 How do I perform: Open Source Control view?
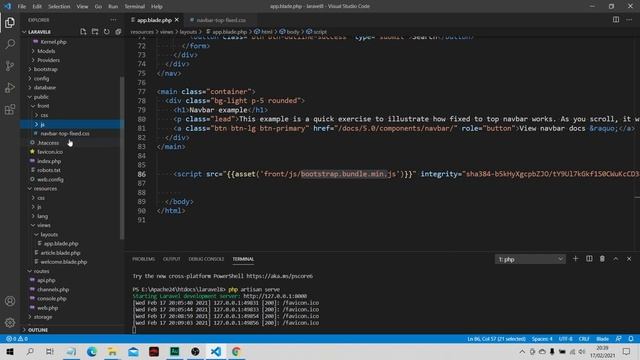10,66
